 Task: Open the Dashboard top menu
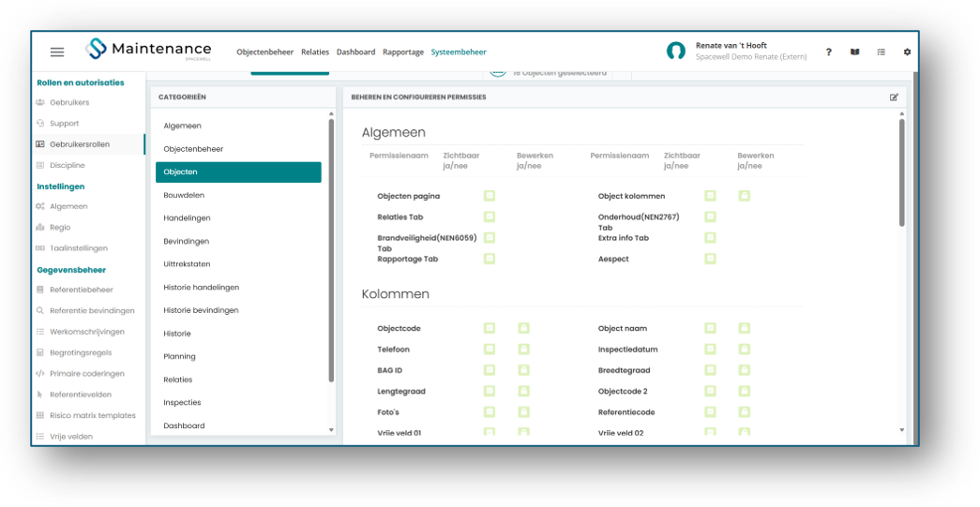coord(355,52)
